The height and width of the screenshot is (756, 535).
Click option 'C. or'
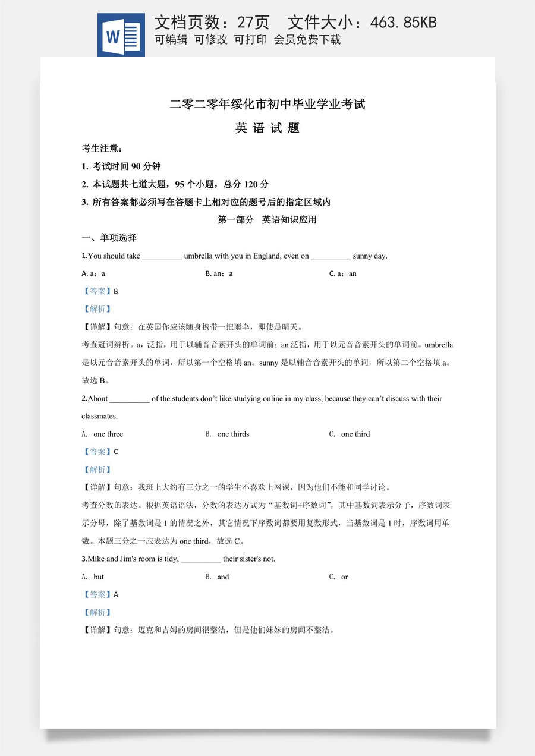[x=339, y=577]
